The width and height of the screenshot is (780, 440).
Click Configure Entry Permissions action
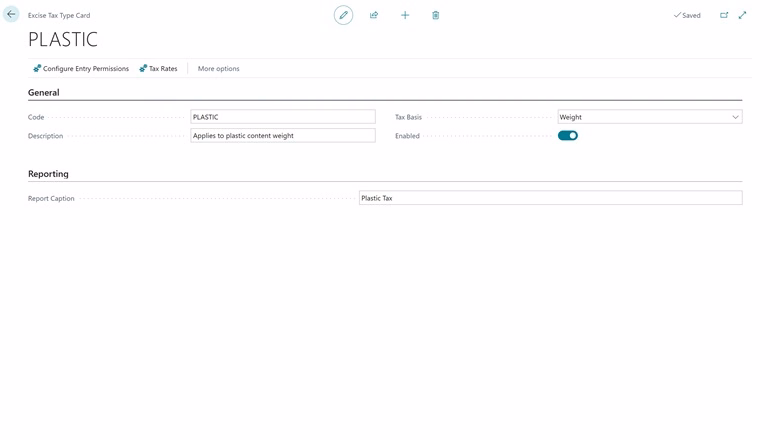click(81, 69)
